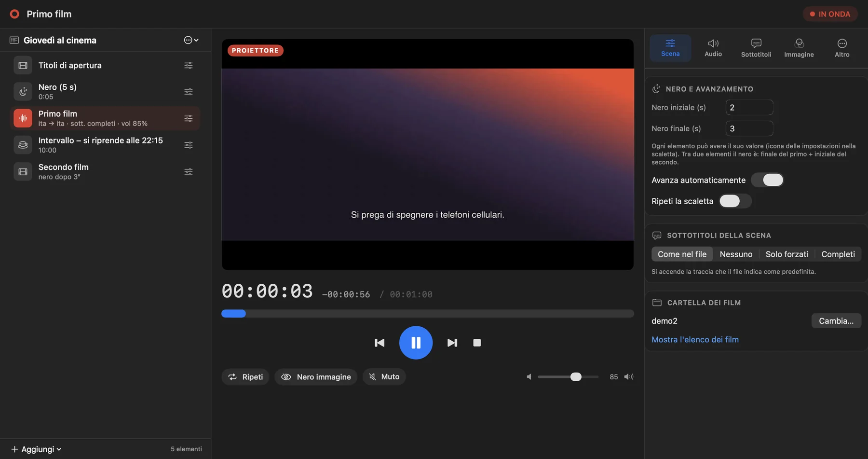Skip to next playlist item
Viewport: 868px width, 459px height.
(x=452, y=343)
